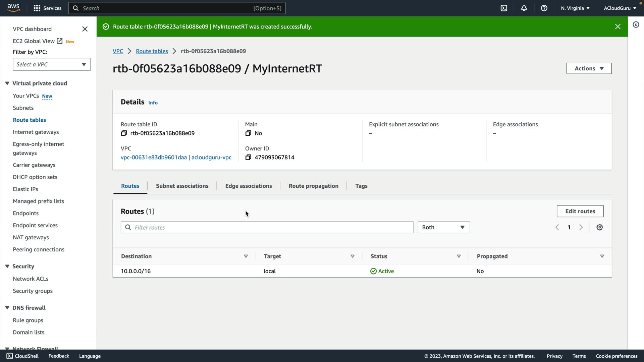Sort routes by Propagated column

click(602, 256)
